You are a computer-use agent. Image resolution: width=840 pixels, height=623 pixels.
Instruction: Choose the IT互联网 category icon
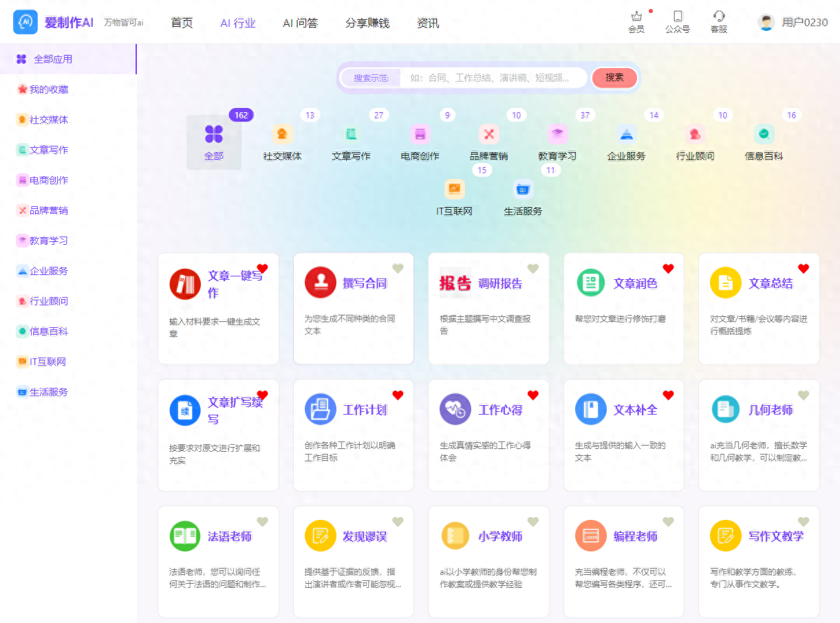click(x=454, y=189)
